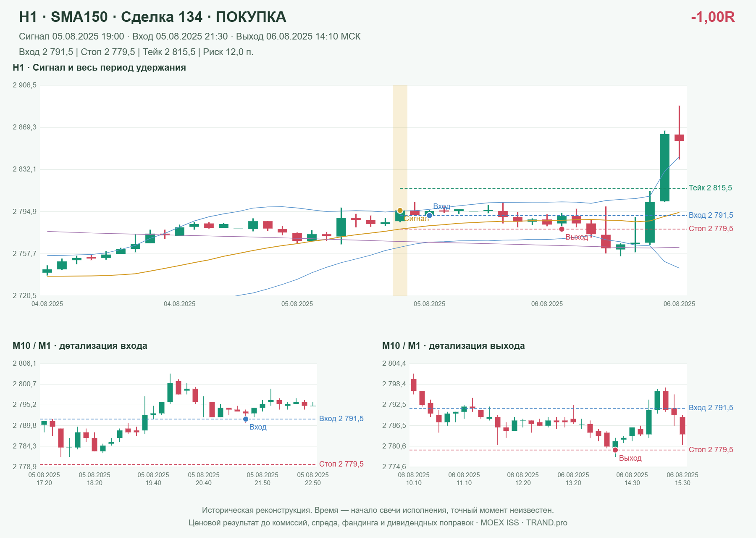Click the blue Вход dot in entry detail chart
This screenshot has width=756, height=538.
[246, 419]
